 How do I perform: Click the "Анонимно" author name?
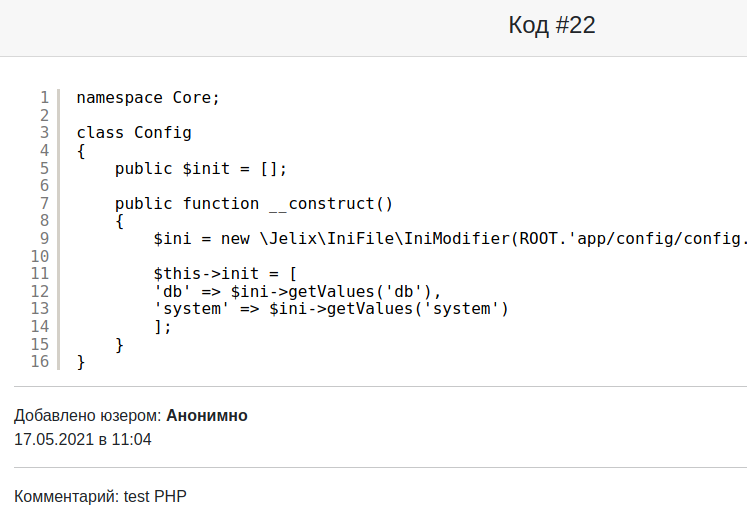207,415
